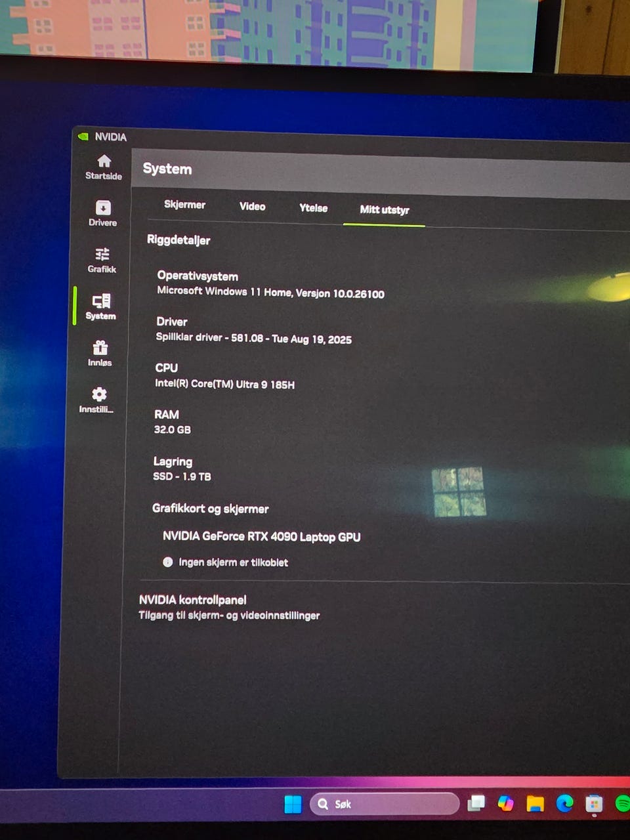This screenshot has height=840, width=630.
Task: Open the Grafikk sliders icon
Action: (x=102, y=255)
